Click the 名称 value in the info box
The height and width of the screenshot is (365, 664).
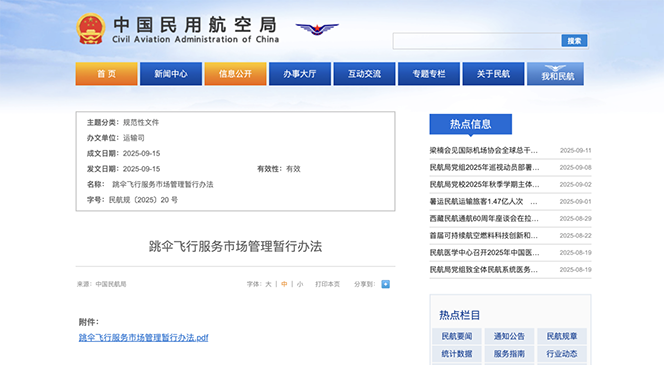point(163,184)
